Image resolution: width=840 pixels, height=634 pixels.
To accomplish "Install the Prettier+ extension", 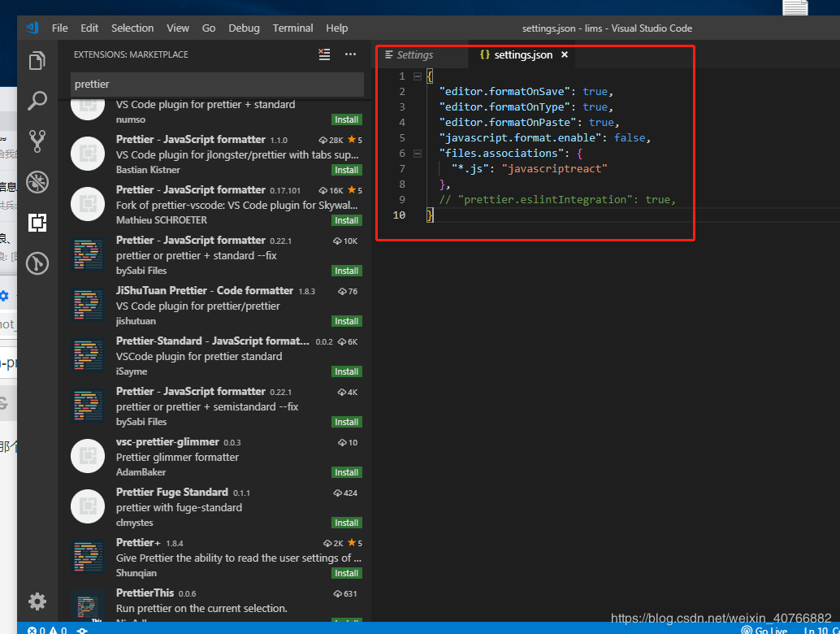I will (x=347, y=572).
